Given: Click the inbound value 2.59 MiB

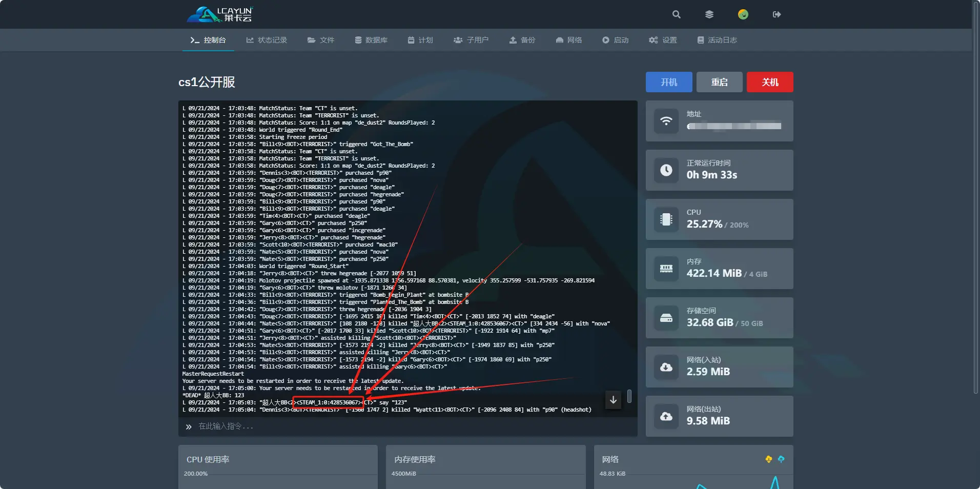Looking at the screenshot, I should point(708,372).
